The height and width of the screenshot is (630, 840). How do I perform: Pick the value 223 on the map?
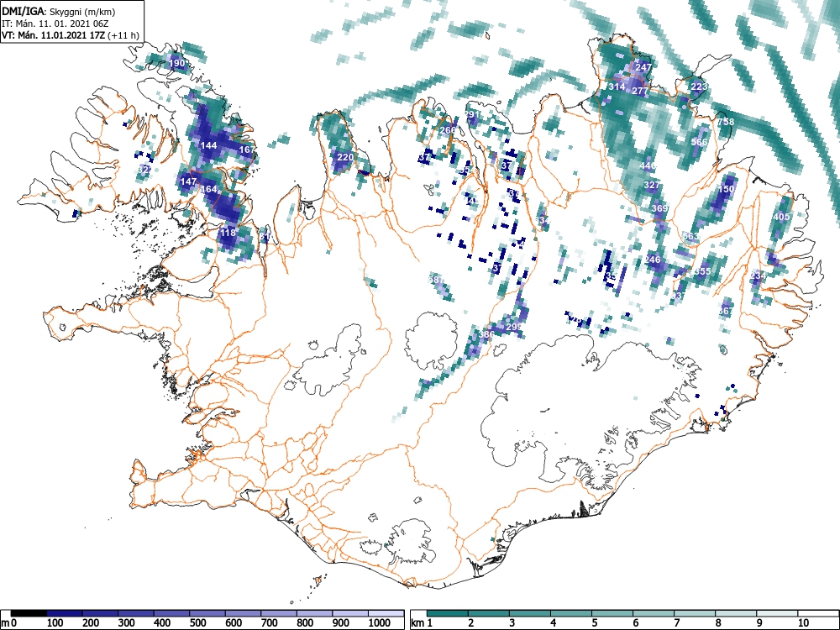699,87
